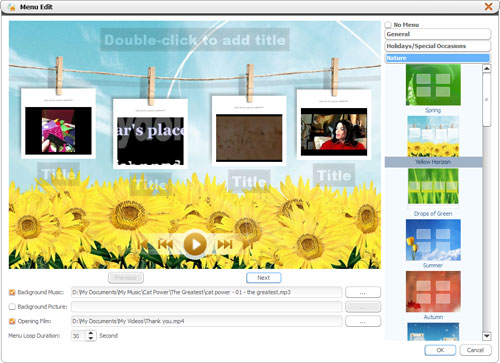Click the empty Background Picture path field
The height and width of the screenshot is (363, 500).
[x=206, y=307]
